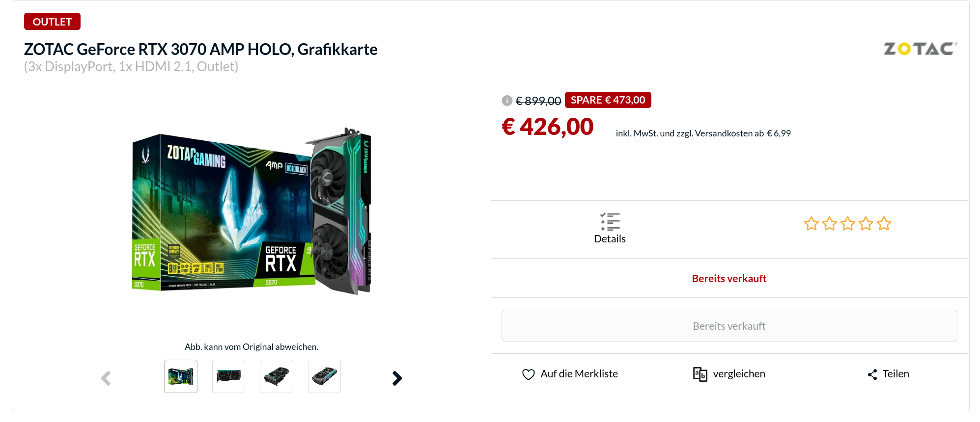Click the heart icon for Merkliste
The height and width of the screenshot is (422, 980).
point(529,374)
